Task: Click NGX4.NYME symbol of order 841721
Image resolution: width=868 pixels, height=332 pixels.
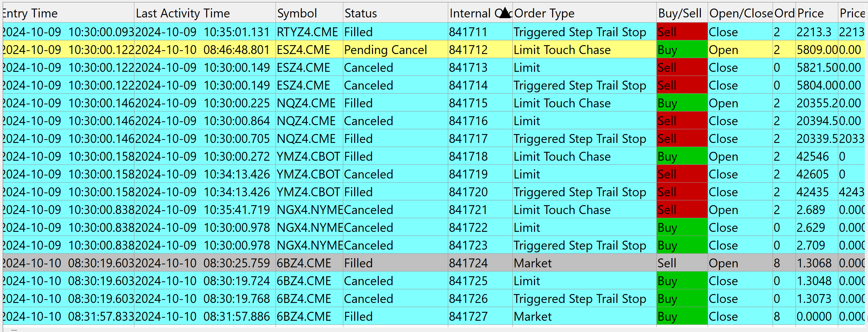Action: [309, 210]
